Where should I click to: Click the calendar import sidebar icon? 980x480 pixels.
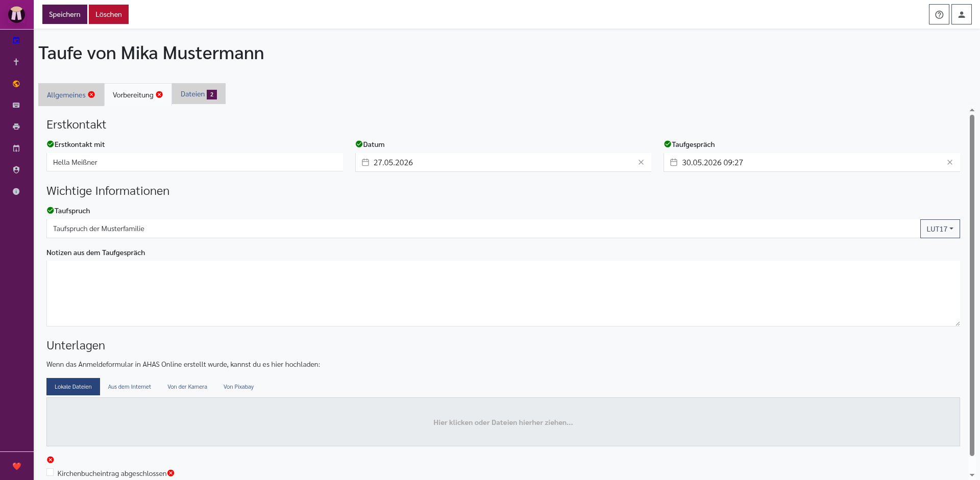(16, 148)
